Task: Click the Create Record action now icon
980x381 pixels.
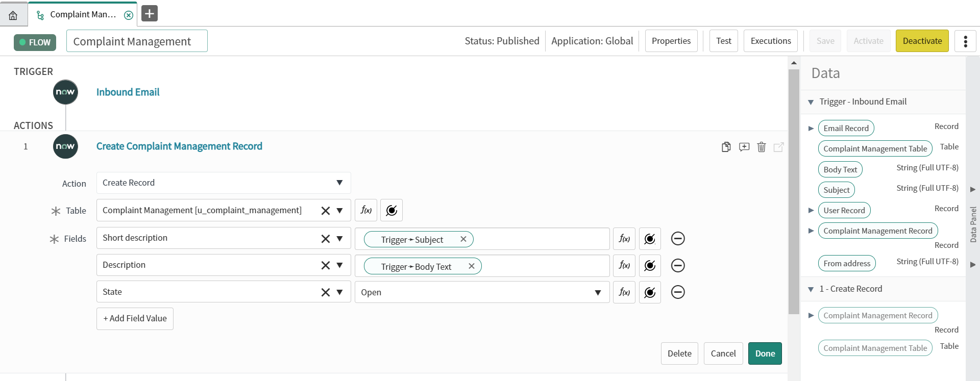Action: pyautogui.click(x=65, y=146)
